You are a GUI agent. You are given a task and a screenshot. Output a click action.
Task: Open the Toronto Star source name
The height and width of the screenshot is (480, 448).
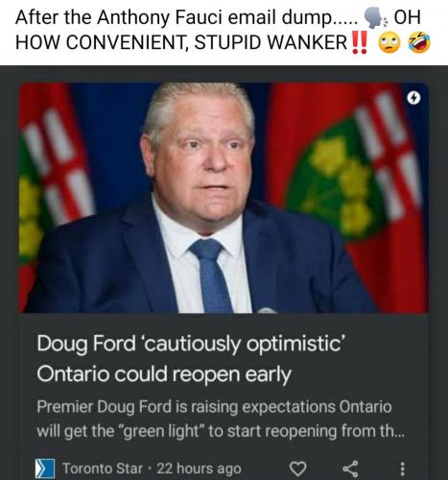point(103,468)
